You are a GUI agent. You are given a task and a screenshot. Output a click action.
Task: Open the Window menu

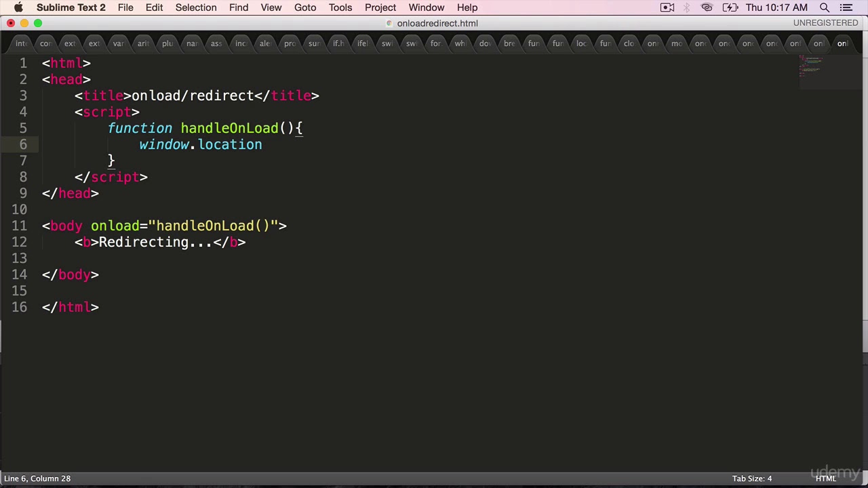click(427, 7)
